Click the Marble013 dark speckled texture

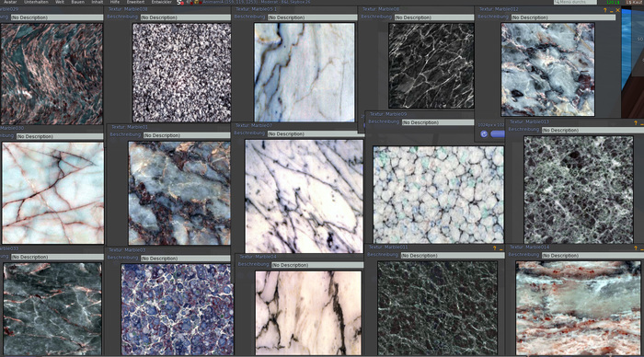579,190
